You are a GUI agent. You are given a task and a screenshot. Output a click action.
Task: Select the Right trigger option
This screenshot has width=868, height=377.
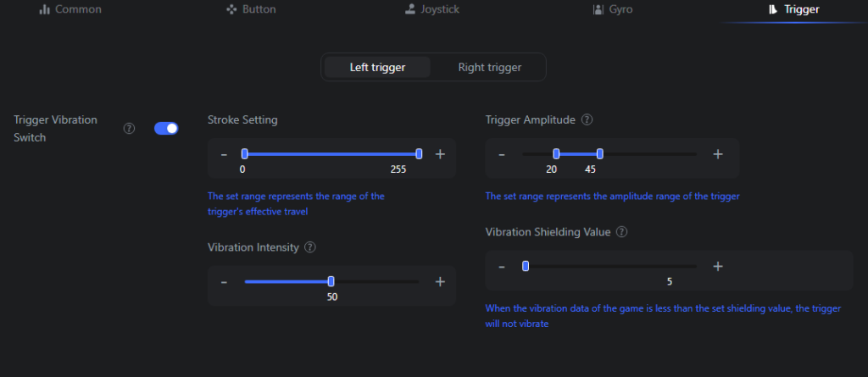pos(489,67)
